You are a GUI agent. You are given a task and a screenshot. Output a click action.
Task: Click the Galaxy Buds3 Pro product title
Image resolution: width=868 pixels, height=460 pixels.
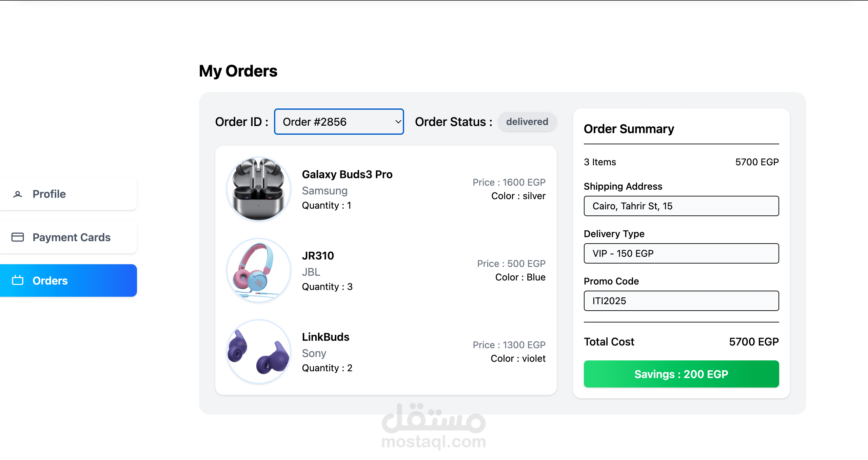point(347,174)
